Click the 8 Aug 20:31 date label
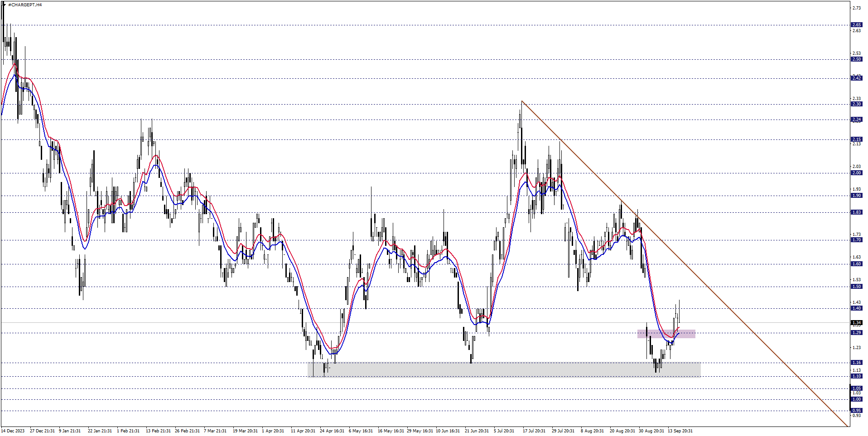The height and width of the screenshot is (436, 868). click(x=592, y=431)
